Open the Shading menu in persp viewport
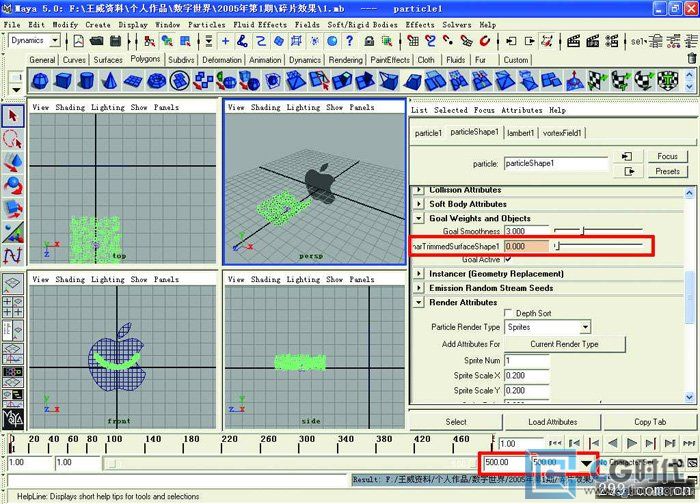 266,108
